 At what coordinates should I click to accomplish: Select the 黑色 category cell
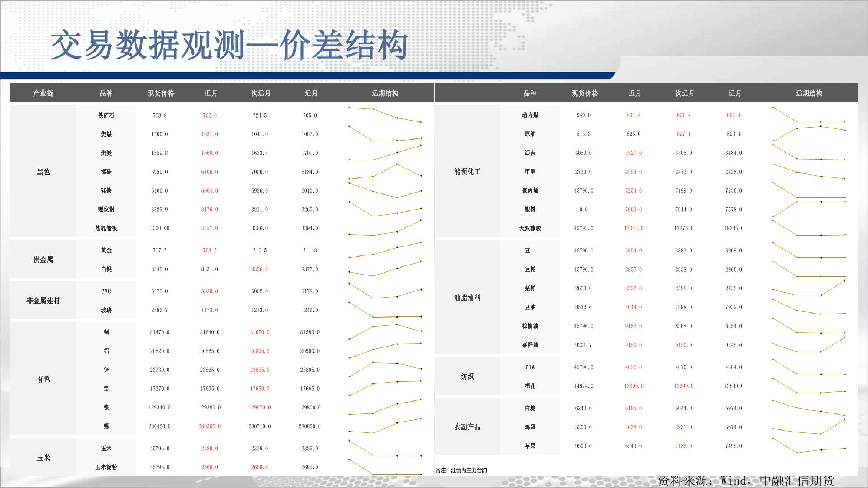coord(43,172)
